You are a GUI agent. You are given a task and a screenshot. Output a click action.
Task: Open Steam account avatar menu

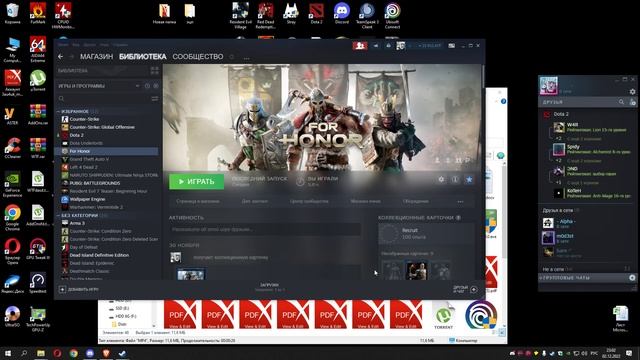(x=400, y=46)
